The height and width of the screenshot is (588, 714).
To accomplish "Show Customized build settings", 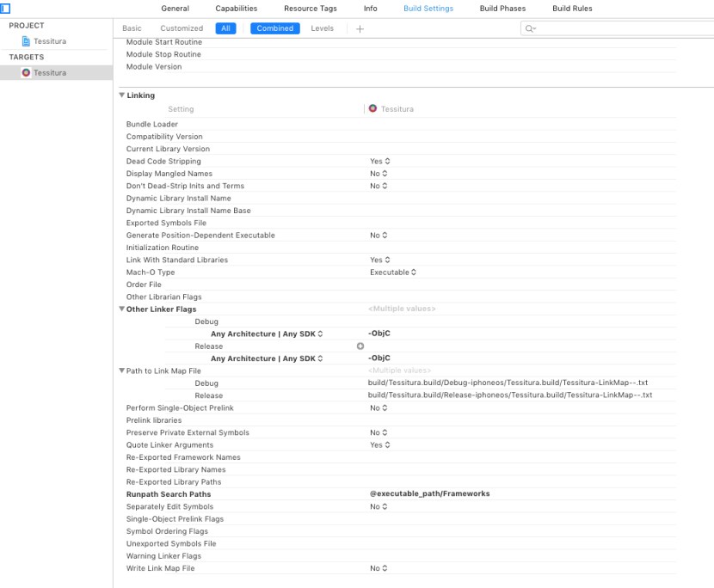I will [x=182, y=28].
